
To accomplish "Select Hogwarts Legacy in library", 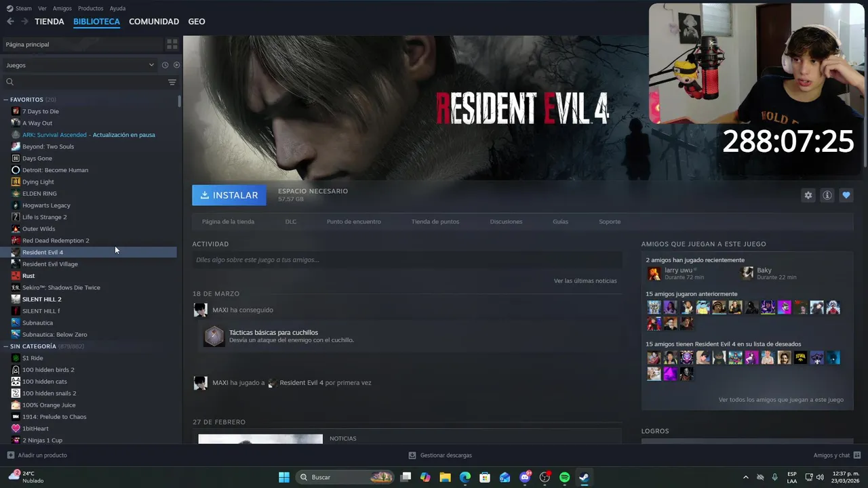I will (46, 205).
